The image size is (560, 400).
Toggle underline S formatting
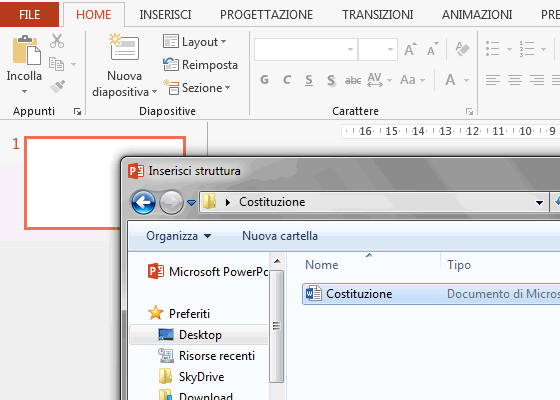[309, 80]
